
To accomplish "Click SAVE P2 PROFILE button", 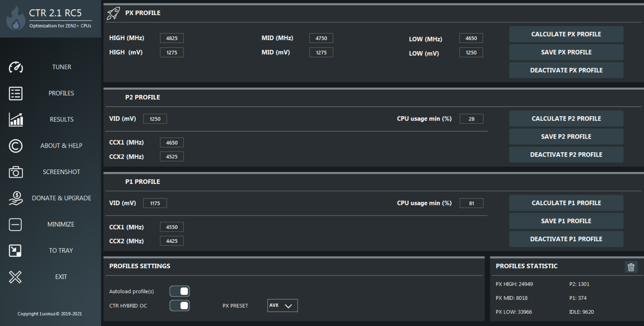I will pyautogui.click(x=566, y=137).
